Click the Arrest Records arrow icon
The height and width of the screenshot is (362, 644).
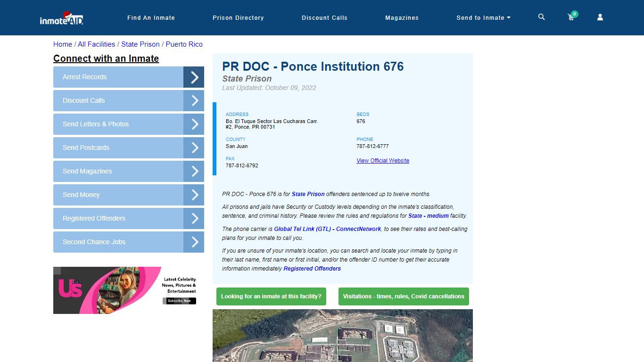(194, 77)
